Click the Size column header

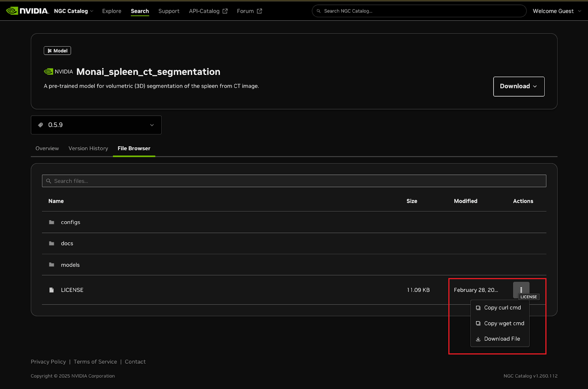[x=412, y=201]
